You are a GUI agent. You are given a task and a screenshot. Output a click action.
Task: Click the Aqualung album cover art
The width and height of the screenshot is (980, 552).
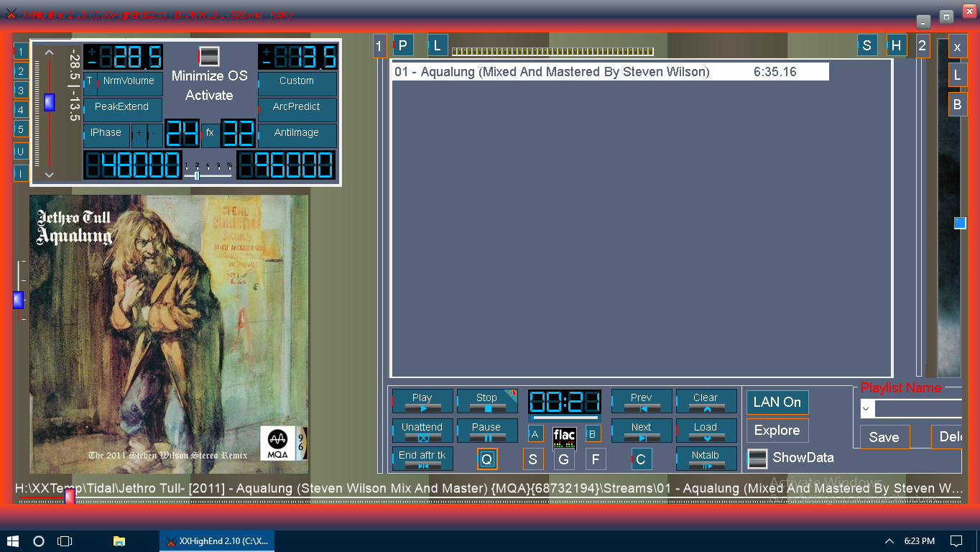pyautogui.click(x=169, y=333)
